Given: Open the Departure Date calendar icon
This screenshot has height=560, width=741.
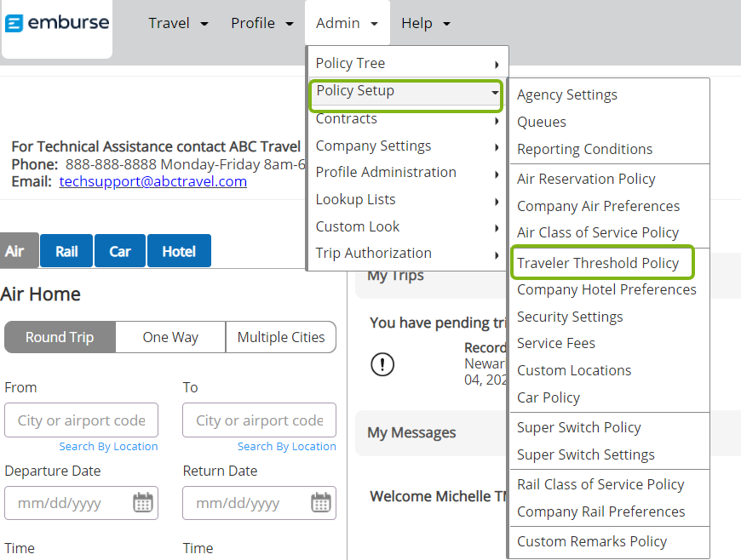Looking at the screenshot, I should click(143, 502).
